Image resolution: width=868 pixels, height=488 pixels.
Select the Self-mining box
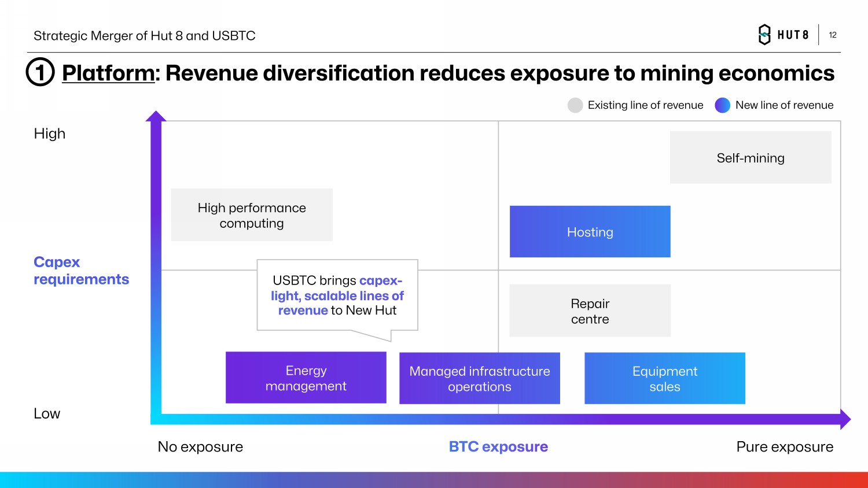751,157
